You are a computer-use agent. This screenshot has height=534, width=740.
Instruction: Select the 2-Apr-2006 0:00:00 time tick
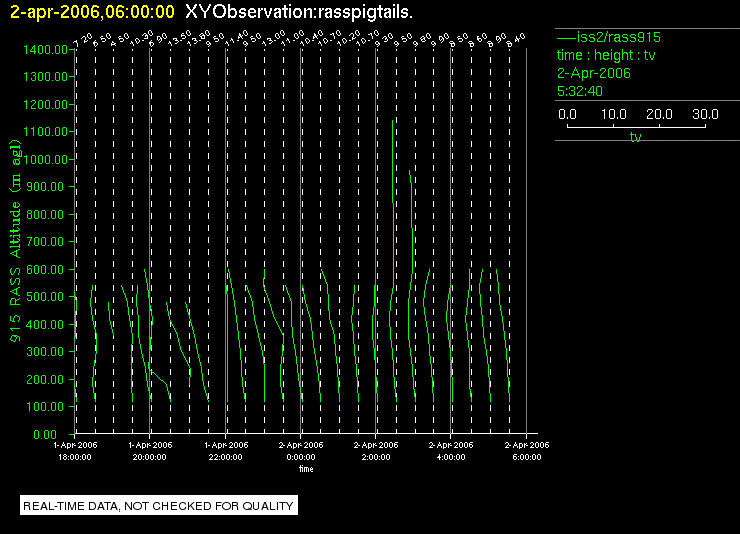pos(301,451)
